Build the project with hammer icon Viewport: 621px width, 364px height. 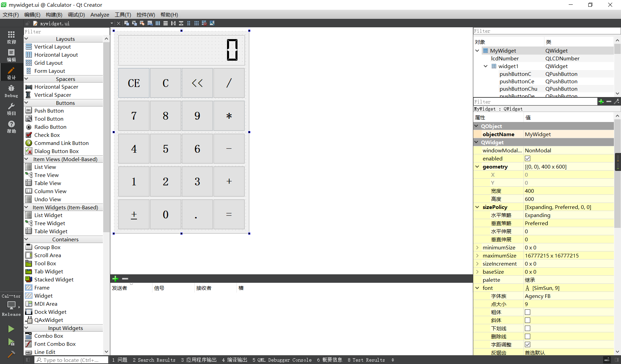click(11, 354)
